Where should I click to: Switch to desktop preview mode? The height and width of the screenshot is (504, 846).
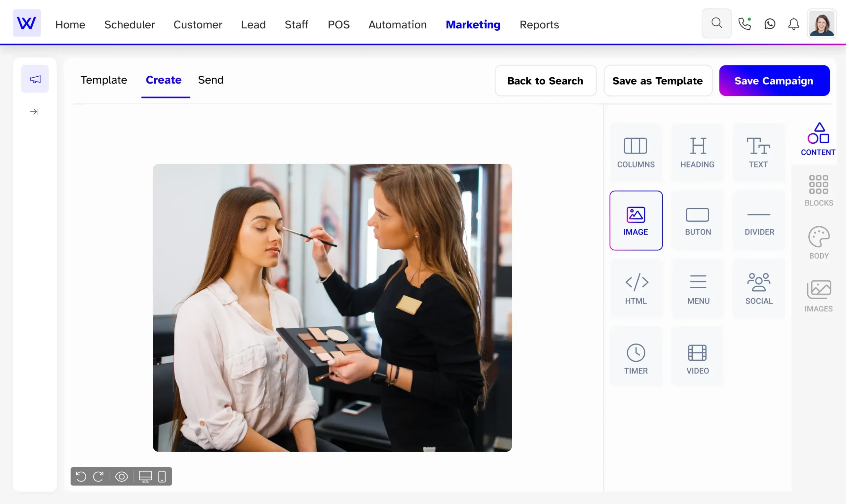click(145, 477)
